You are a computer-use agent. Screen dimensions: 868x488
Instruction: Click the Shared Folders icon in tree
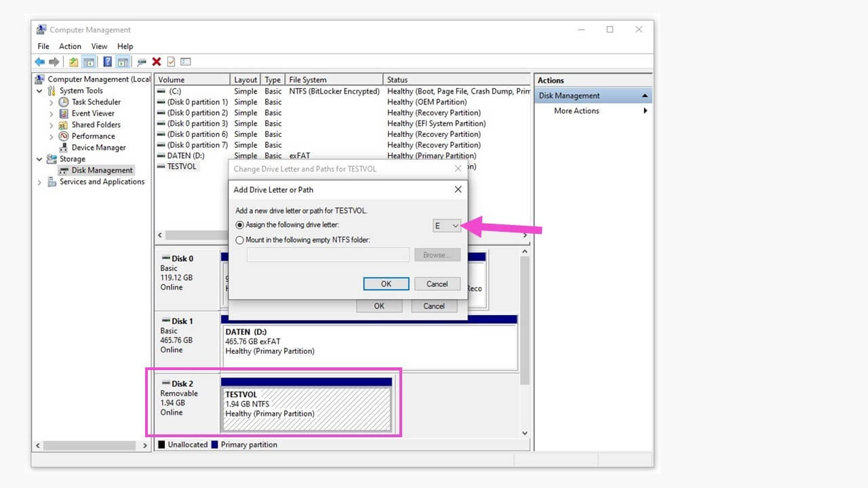[x=64, y=125]
